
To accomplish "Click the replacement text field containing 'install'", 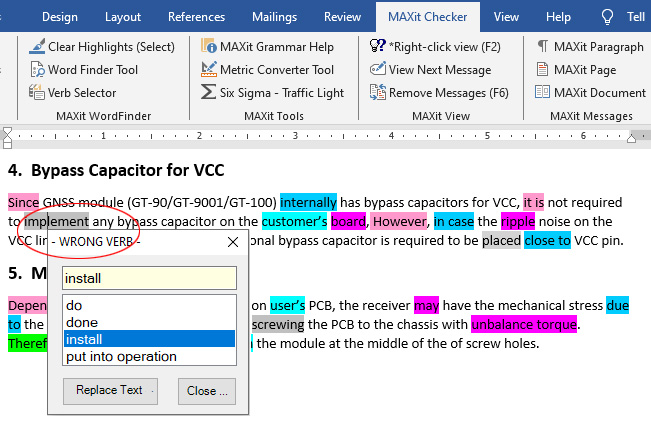I will pyautogui.click(x=149, y=277).
